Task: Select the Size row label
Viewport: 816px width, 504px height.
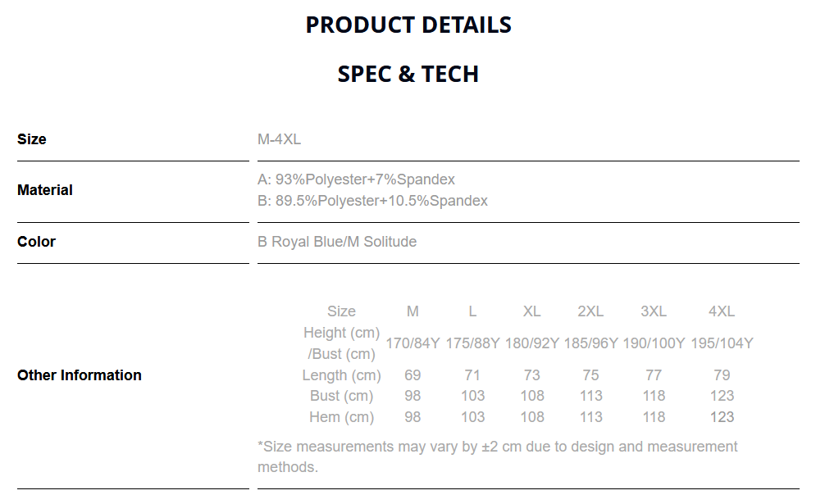Action: [x=32, y=139]
